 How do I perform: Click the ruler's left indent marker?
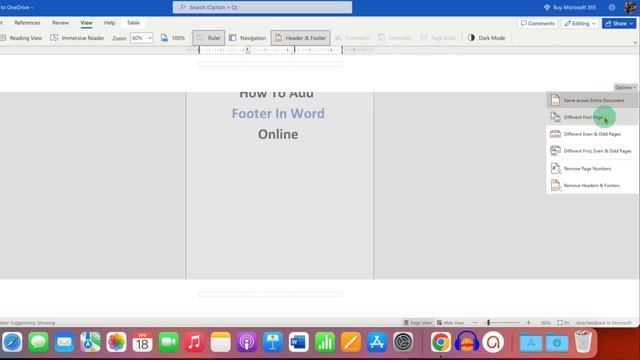click(x=248, y=50)
